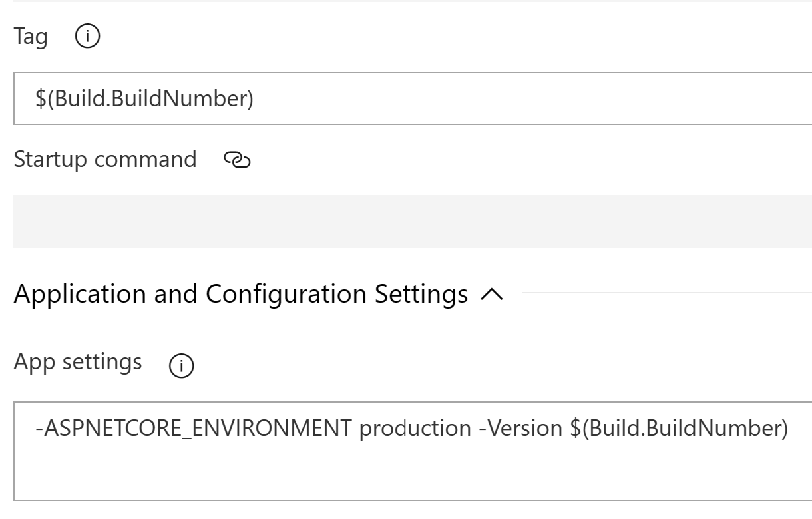Click empty space right of Tag value
The height and width of the screenshot is (519, 812).
click(532, 98)
